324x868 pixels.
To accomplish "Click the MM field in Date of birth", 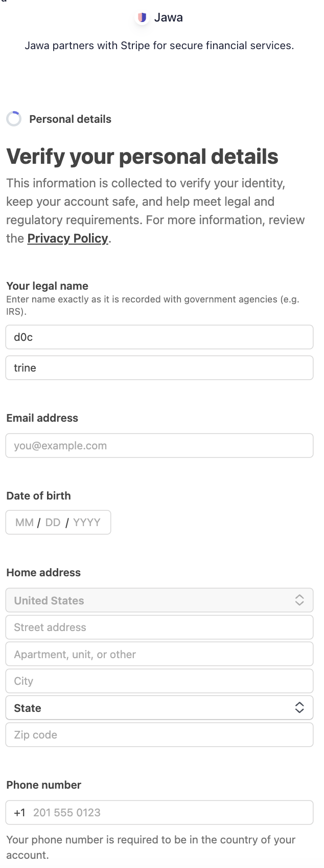I will tap(24, 522).
